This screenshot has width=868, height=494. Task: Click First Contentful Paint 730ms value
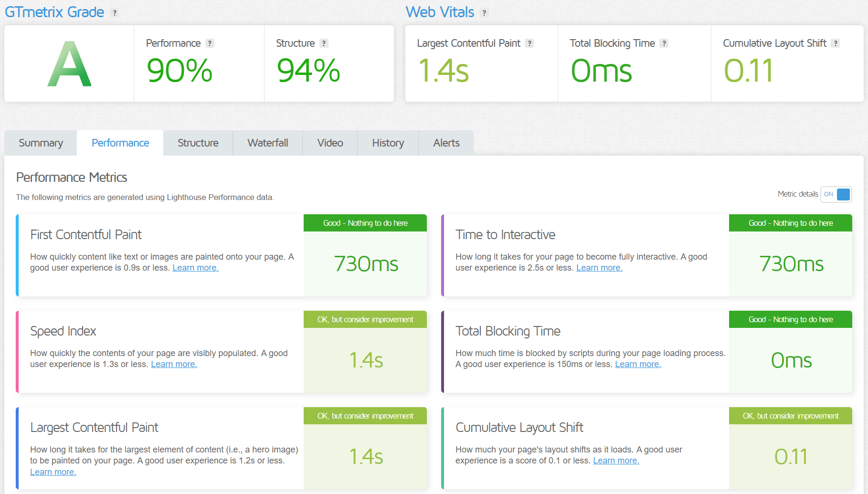[366, 264]
